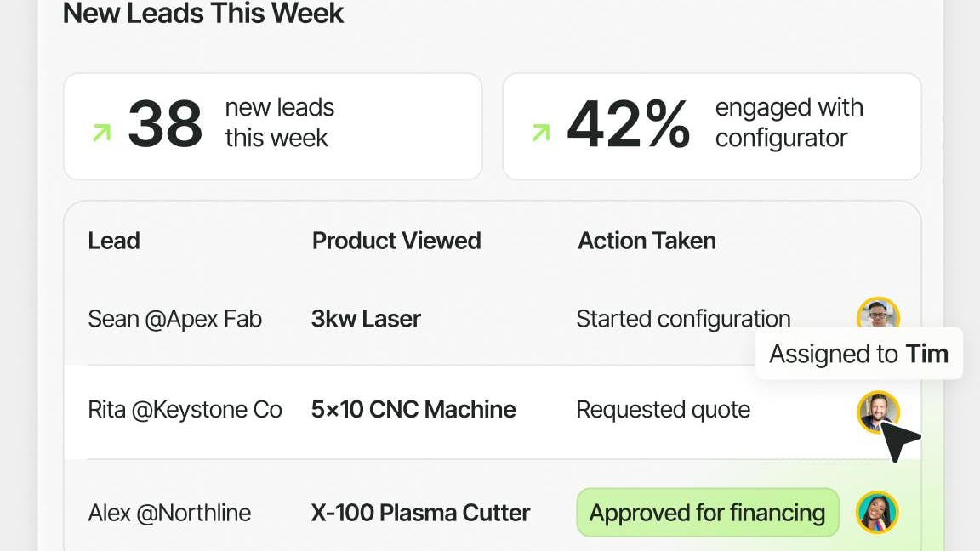Click Alex row's assignee avatar
980x551 pixels.
tap(877, 513)
